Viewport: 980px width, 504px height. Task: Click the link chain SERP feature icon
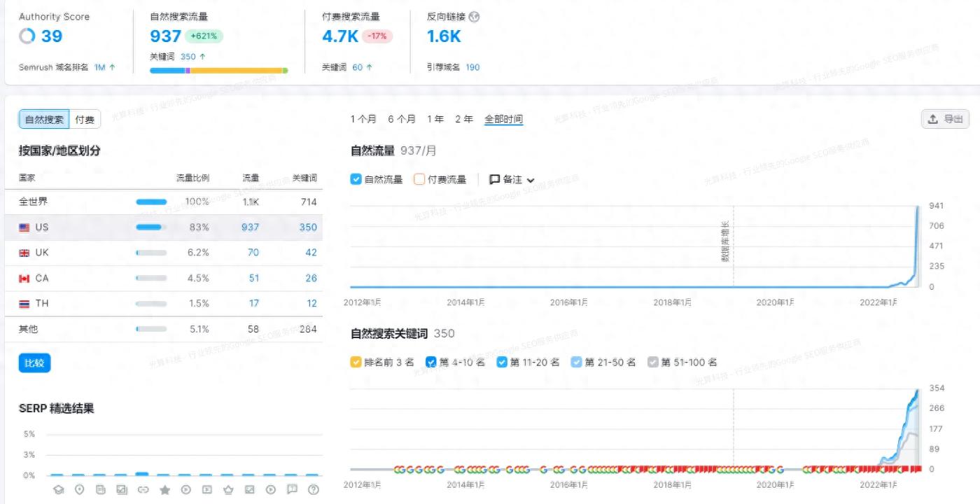(143, 490)
